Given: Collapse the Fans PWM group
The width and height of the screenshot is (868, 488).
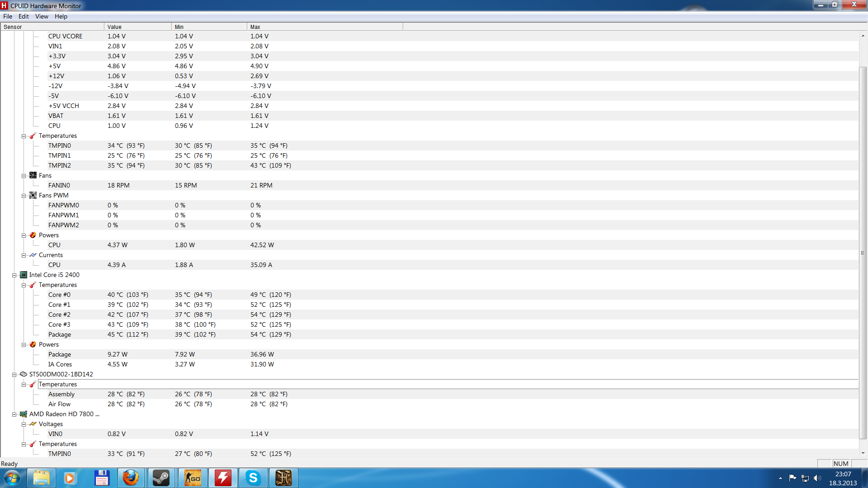Looking at the screenshot, I should tap(24, 196).
